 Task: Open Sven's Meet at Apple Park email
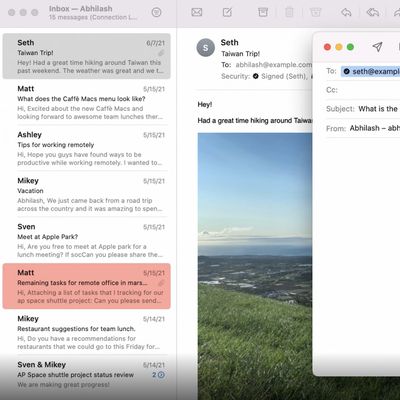click(87, 240)
